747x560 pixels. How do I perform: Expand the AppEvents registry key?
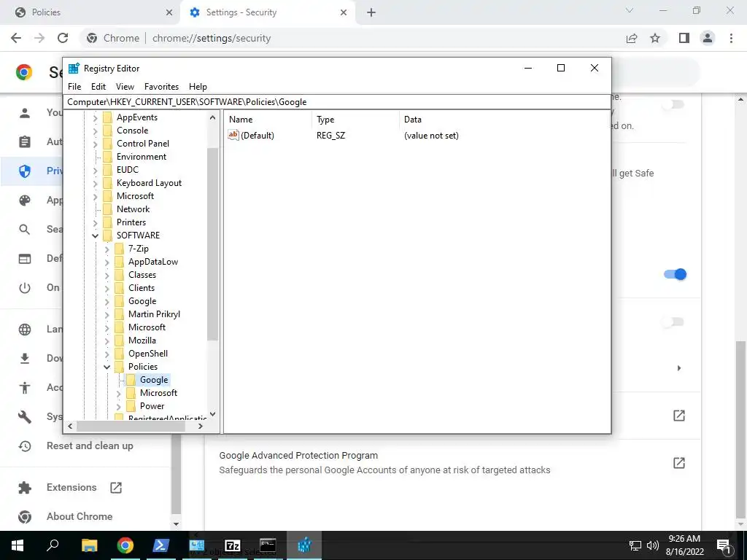click(96, 117)
